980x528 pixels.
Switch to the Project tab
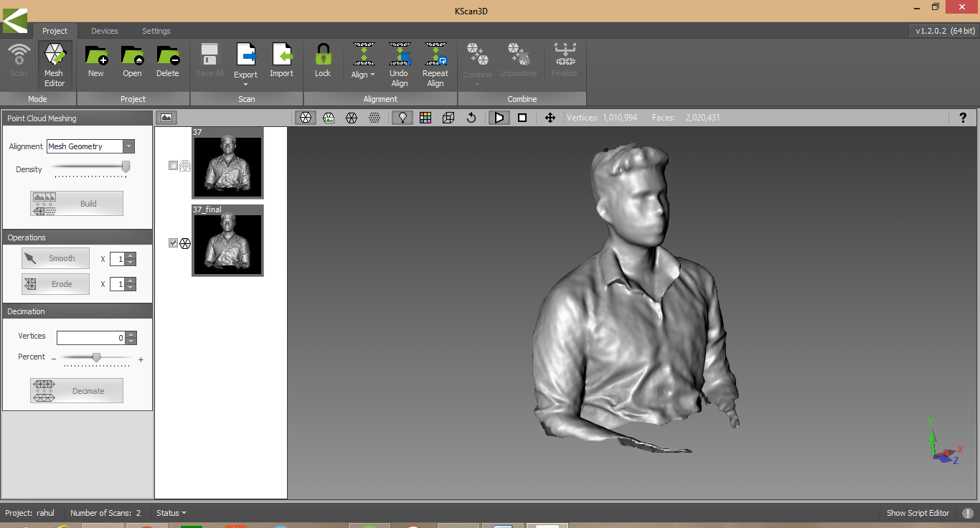[x=55, y=31]
